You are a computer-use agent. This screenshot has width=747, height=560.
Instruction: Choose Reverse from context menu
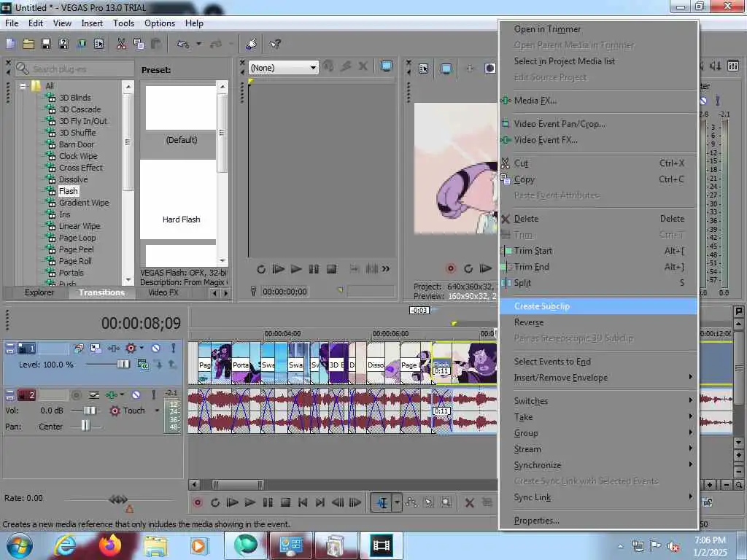coord(598,322)
